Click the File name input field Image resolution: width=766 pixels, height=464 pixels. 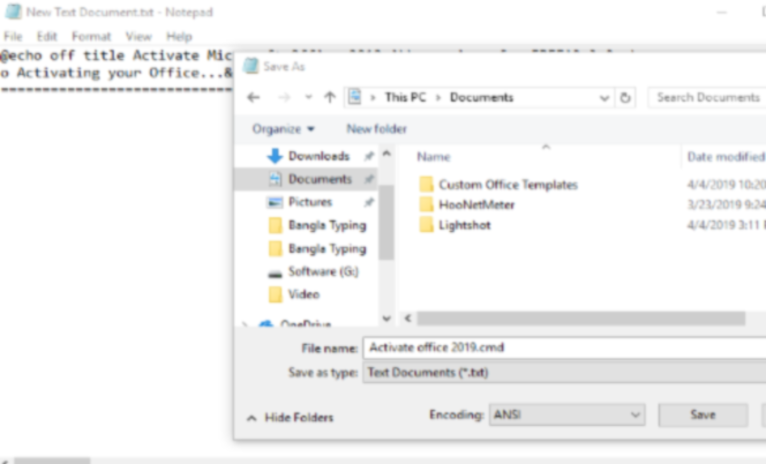[564, 347]
